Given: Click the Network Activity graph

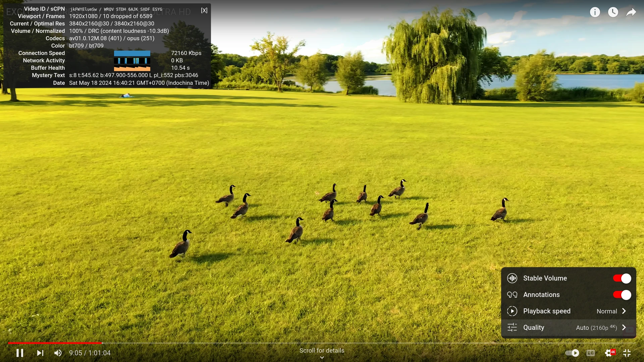Looking at the screenshot, I should point(132,61).
